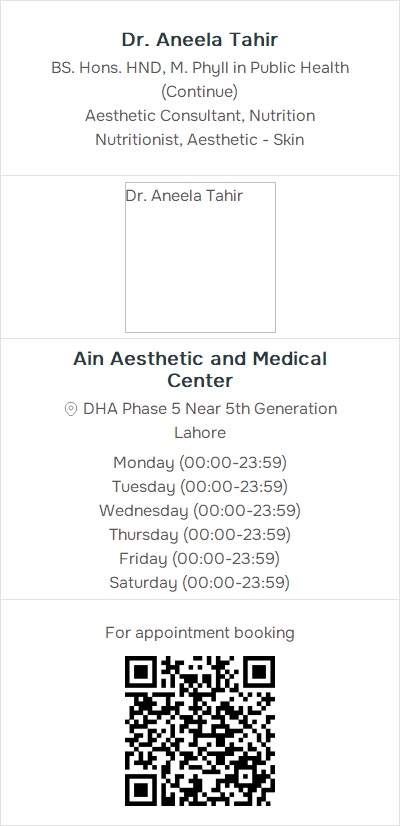Screen dimensions: 400x826
Task: Select the Monday (00:00-23:59) schedule line
Action: coord(200,463)
